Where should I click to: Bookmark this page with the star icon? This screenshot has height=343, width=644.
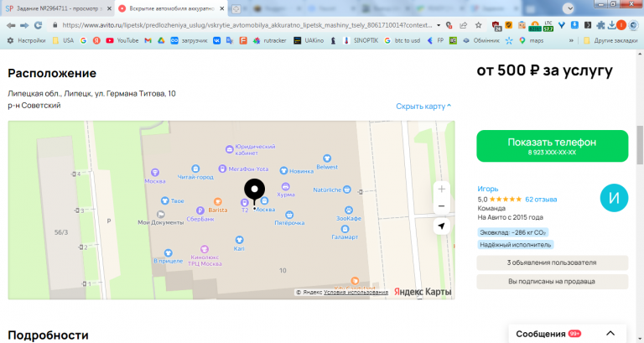pyautogui.click(x=478, y=25)
